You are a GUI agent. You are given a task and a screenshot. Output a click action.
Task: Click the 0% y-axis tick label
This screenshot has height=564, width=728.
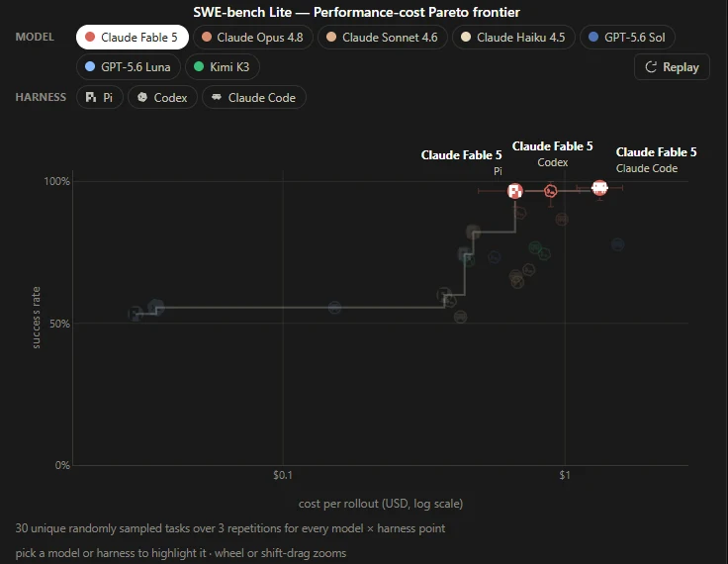[62, 465]
